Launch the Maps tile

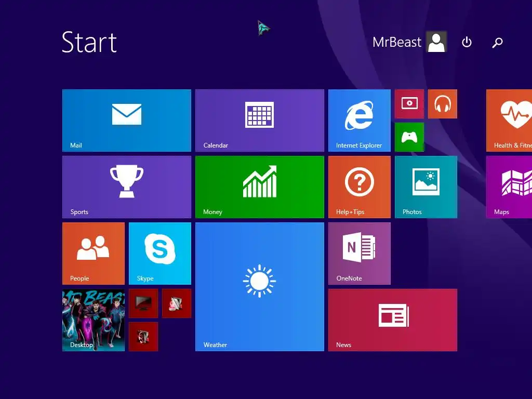[x=509, y=187]
